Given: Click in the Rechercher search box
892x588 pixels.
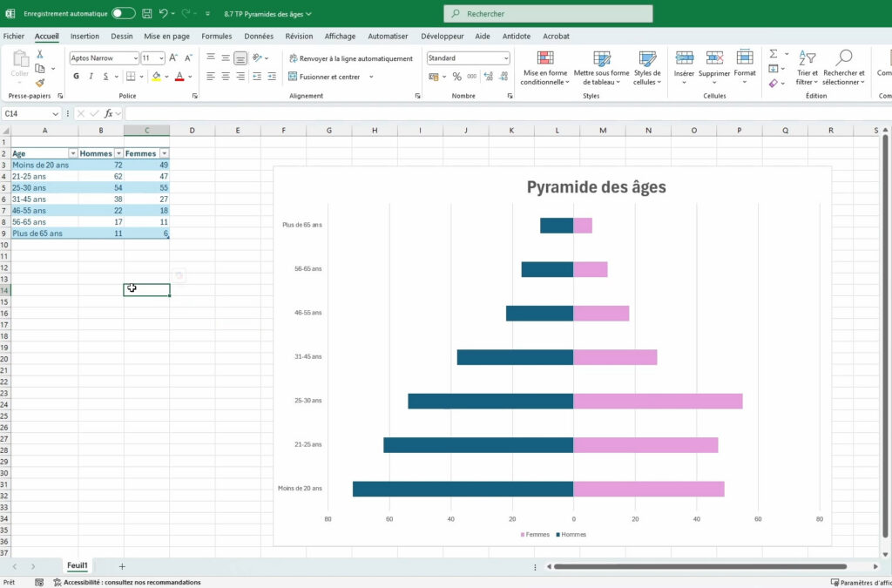Looking at the screenshot, I should pyautogui.click(x=549, y=14).
